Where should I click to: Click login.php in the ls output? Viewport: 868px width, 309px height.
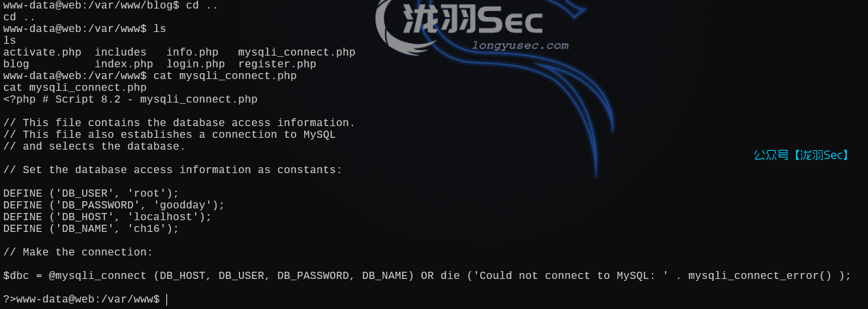tap(195, 64)
